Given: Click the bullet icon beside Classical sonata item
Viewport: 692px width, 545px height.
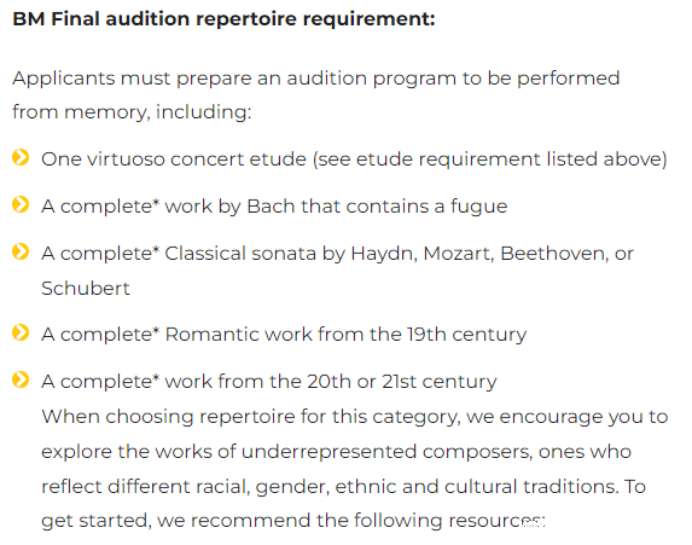Looking at the screenshot, I should (21, 252).
